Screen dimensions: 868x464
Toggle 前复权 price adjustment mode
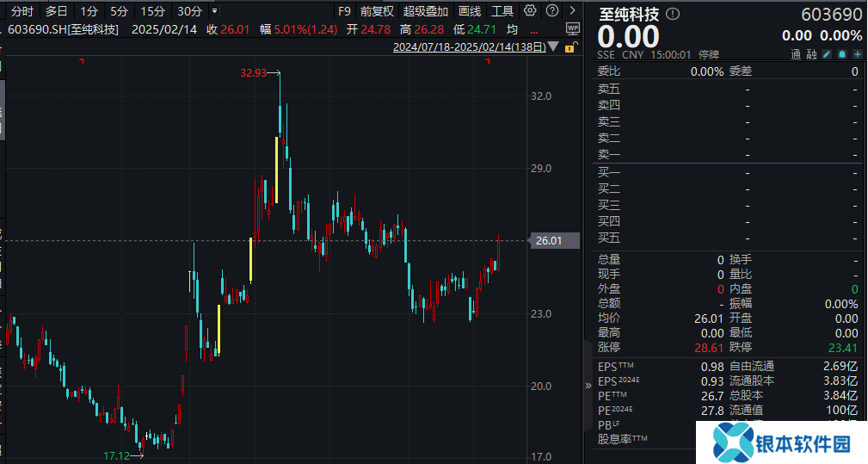(377, 11)
